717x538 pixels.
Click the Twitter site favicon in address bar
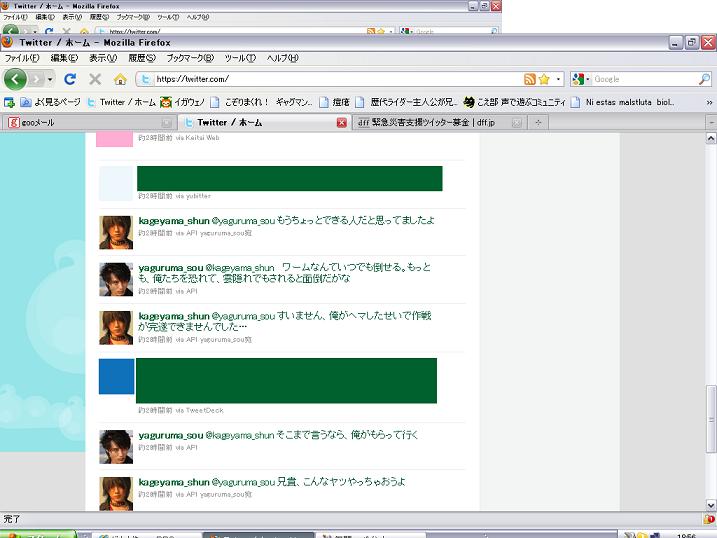pos(145,79)
